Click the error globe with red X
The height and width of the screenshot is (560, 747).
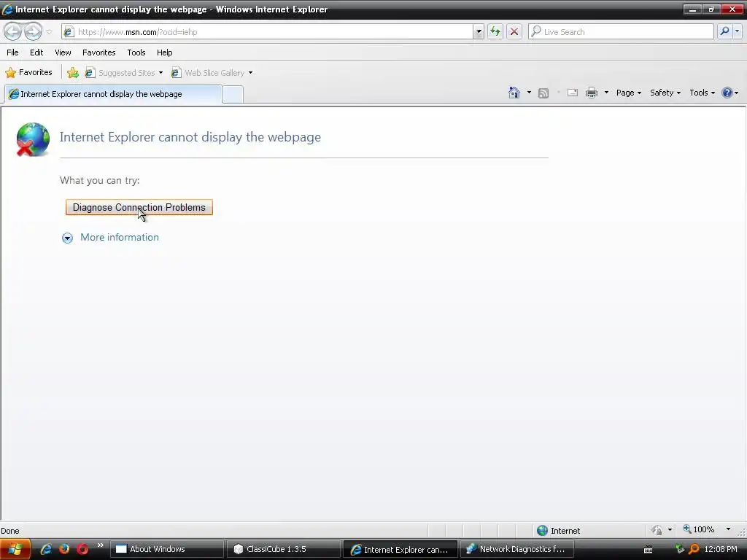[32, 139]
